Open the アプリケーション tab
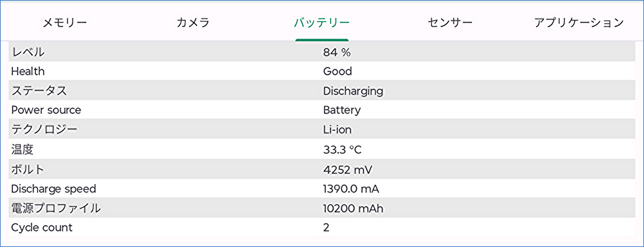644x247 pixels. click(579, 23)
